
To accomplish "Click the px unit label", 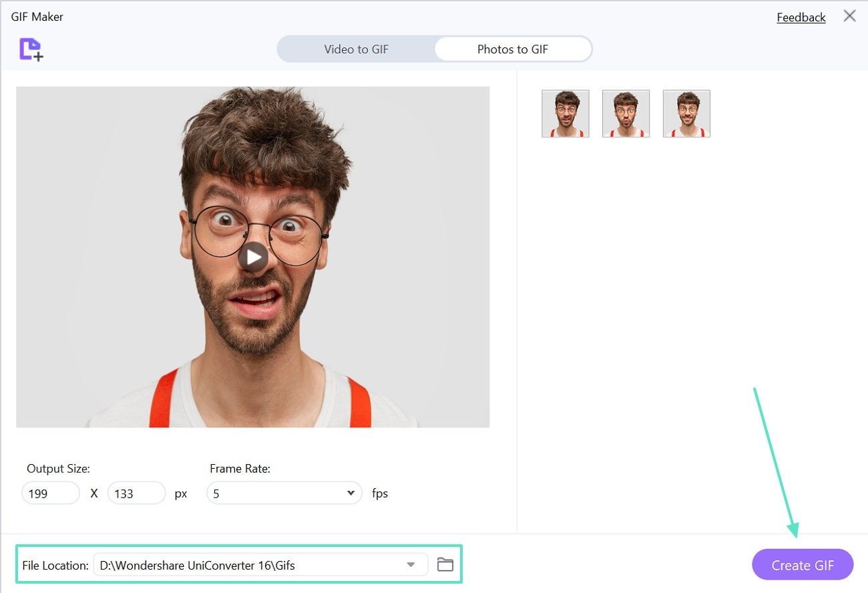I will (181, 495).
